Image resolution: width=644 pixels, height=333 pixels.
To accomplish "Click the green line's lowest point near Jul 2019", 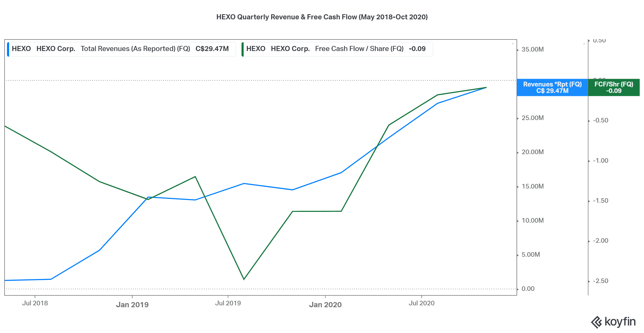I will [x=244, y=279].
